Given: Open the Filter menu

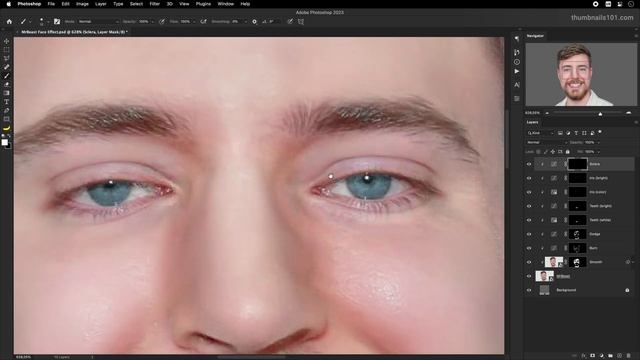Looking at the screenshot, I should click(155, 4).
